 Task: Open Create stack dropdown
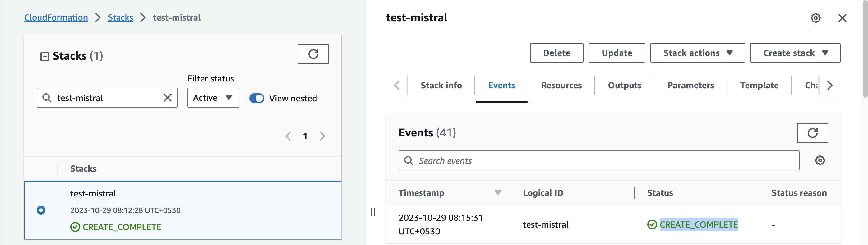click(795, 53)
